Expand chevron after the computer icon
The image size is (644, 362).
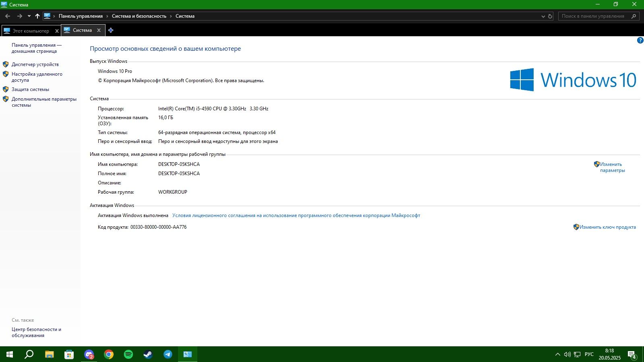point(54,16)
